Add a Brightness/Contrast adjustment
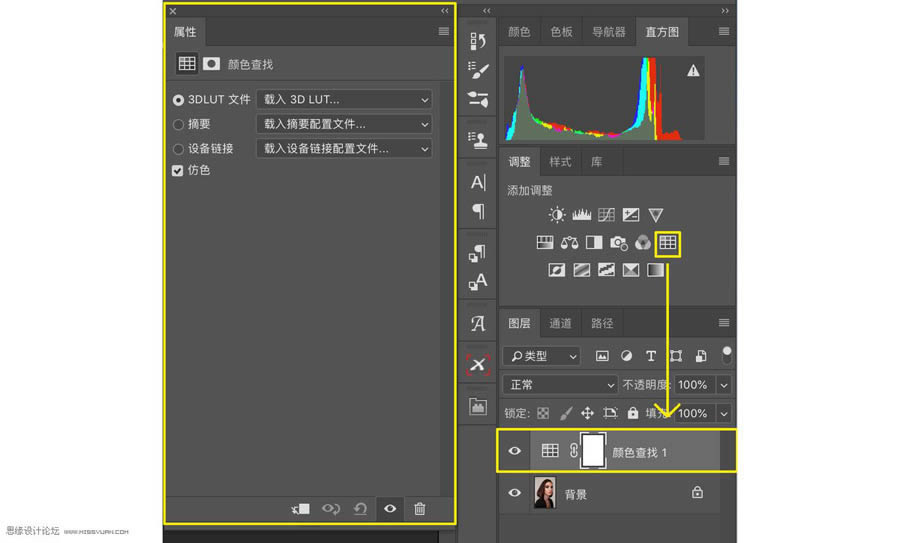 tap(557, 215)
